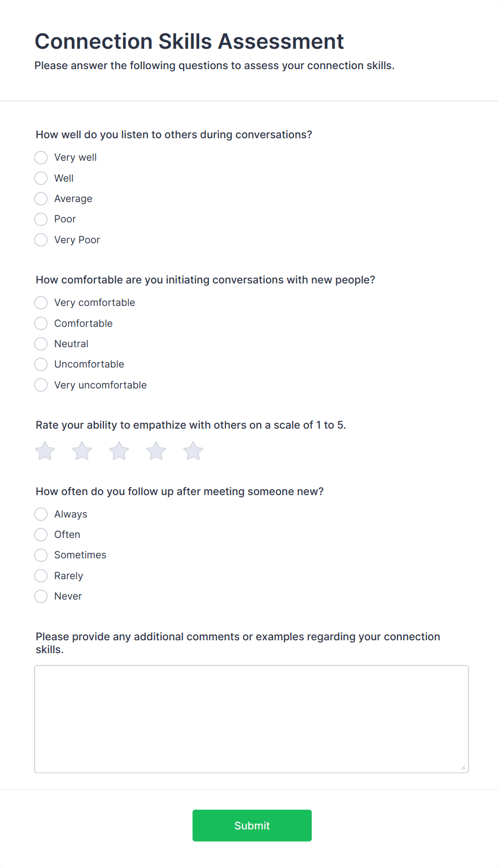Select 'Always' for follow-up frequency
This screenshot has width=498, height=868.
click(41, 514)
